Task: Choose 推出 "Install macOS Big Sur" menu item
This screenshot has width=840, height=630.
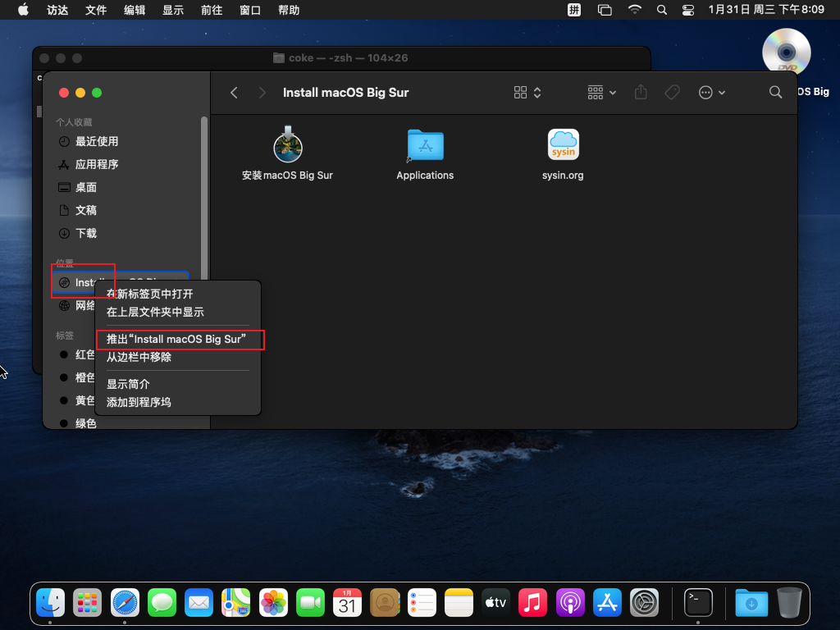Action: click(x=176, y=339)
